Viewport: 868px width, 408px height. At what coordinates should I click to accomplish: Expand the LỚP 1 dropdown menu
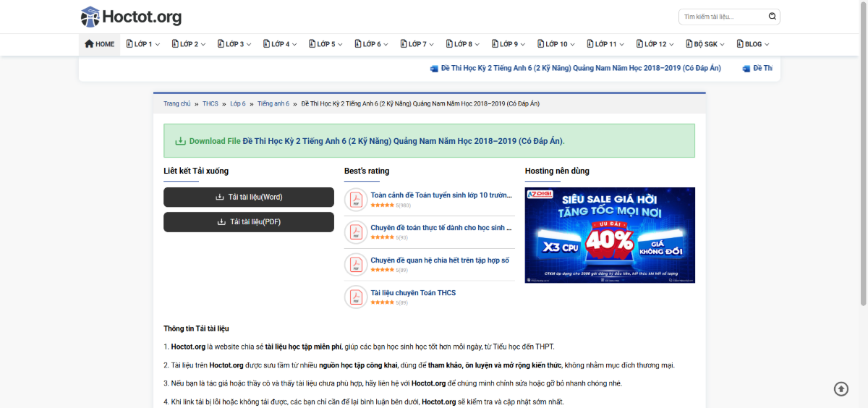pyautogui.click(x=157, y=45)
